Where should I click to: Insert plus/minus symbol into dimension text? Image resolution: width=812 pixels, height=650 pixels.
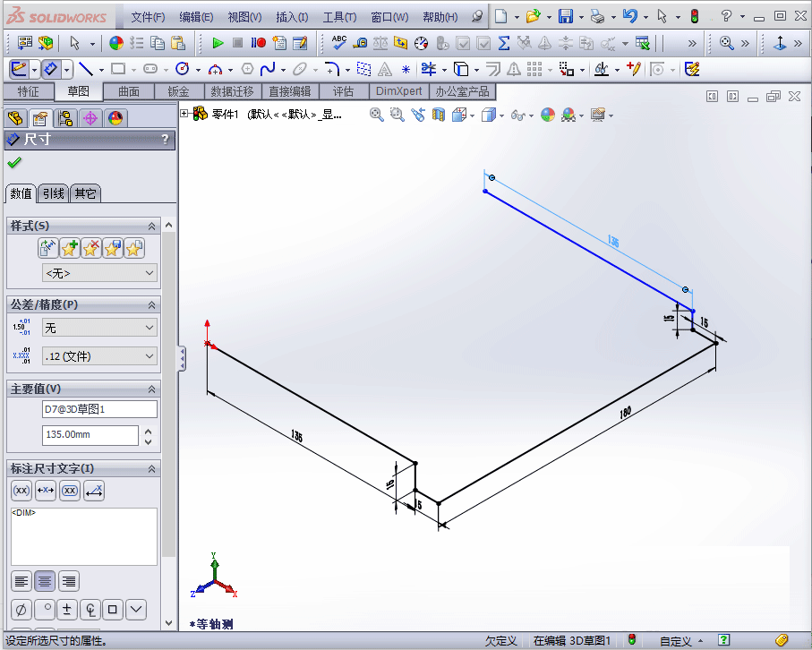[x=67, y=610]
